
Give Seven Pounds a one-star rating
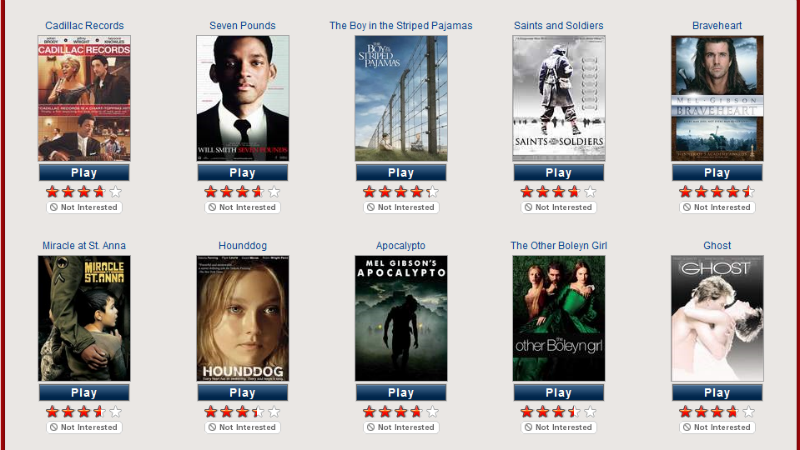(x=211, y=192)
